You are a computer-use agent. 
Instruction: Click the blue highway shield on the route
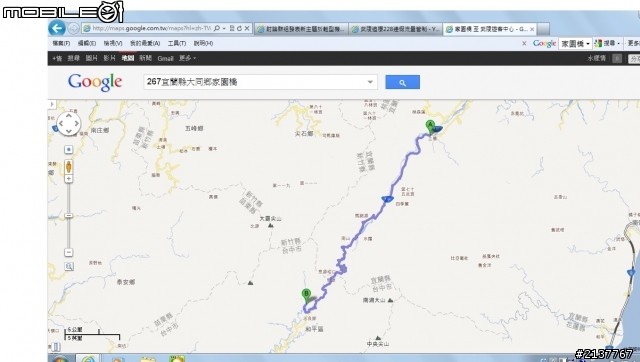click(387, 199)
